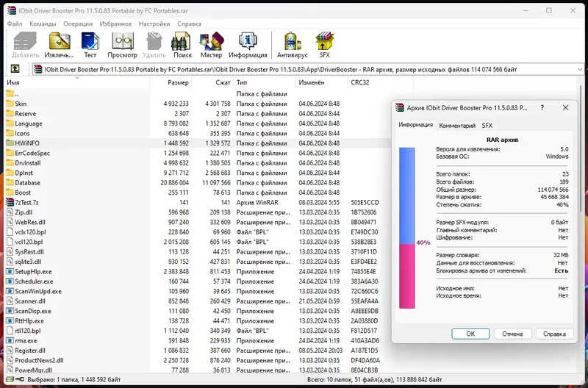
Task: Close the archive information dialog
Action: (565, 107)
